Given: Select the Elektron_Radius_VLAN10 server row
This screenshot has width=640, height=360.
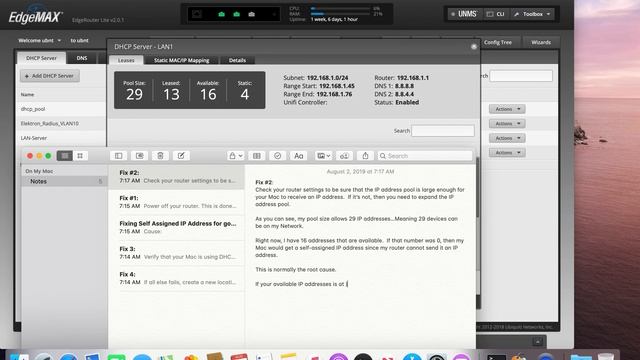Looking at the screenshot, I should tap(61, 123).
